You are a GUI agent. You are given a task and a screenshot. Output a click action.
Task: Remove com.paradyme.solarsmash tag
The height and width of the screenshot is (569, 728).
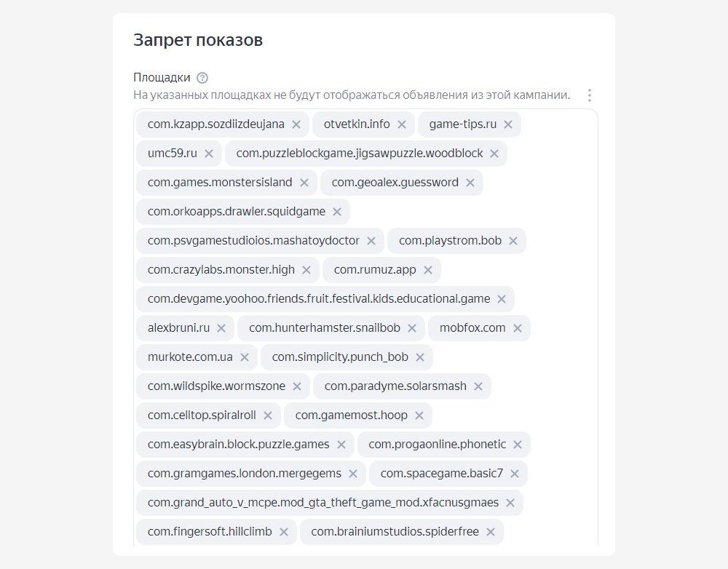(x=478, y=386)
